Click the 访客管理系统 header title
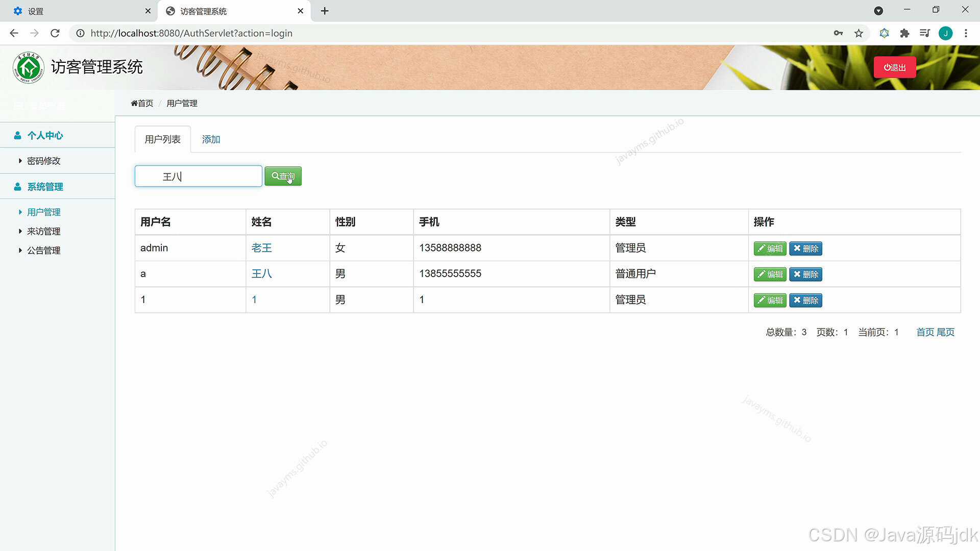Viewport: 980px width, 551px height. [97, 67]
